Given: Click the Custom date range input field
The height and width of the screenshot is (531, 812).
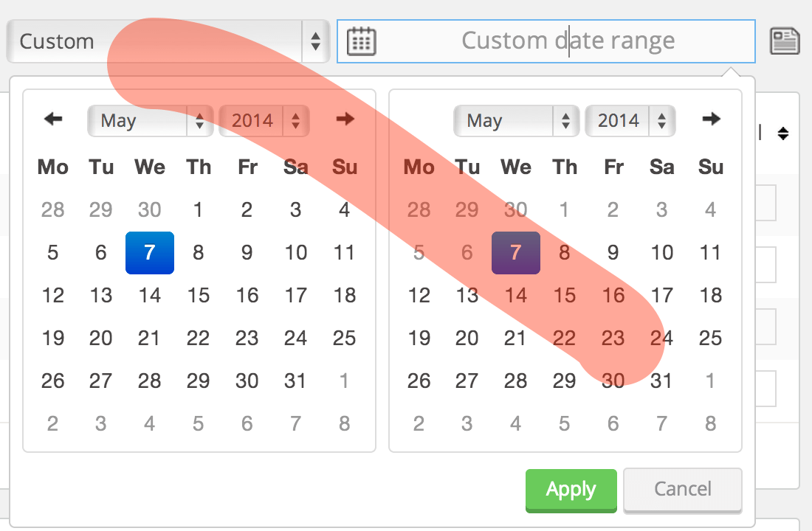Looking at the screenshot, I should click(567, 41).
